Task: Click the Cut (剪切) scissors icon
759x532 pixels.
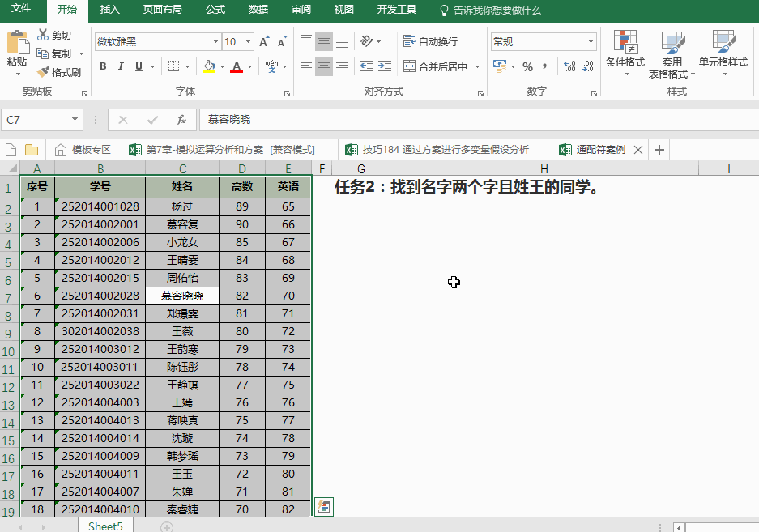Action: [43, 35]
